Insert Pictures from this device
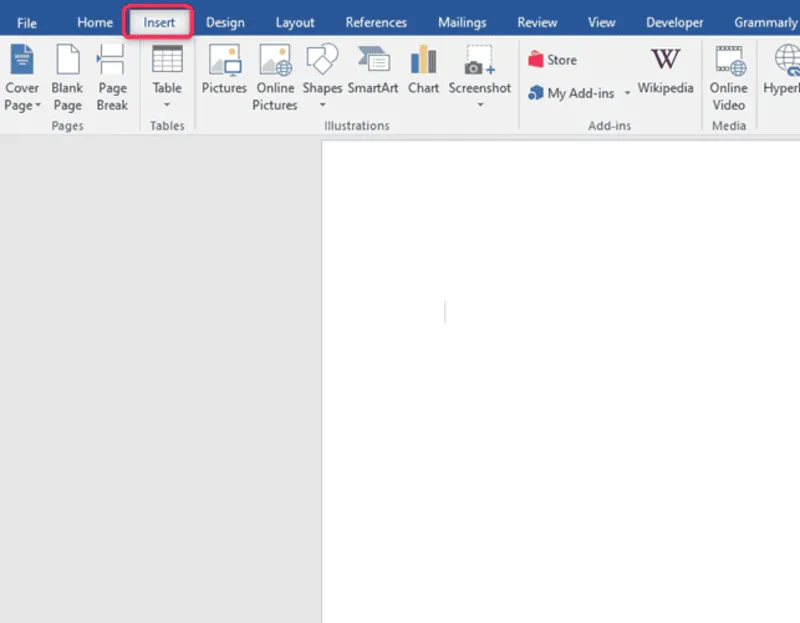Image resolution: width=800 pixels, height=623 pixels. point(224,70)
